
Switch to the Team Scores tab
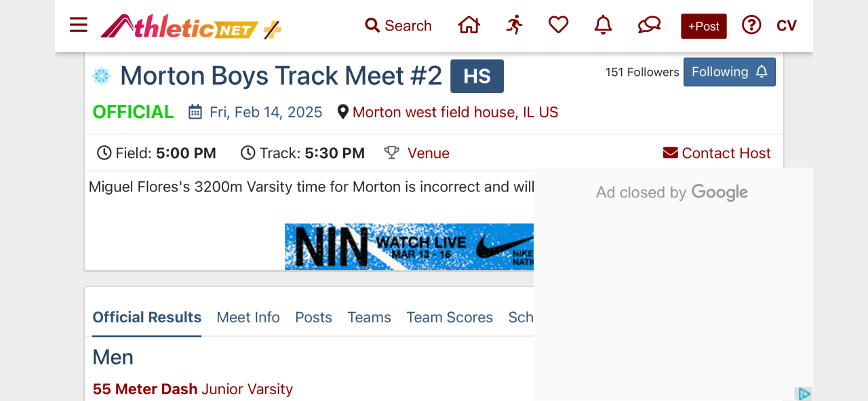click(450, 318)
